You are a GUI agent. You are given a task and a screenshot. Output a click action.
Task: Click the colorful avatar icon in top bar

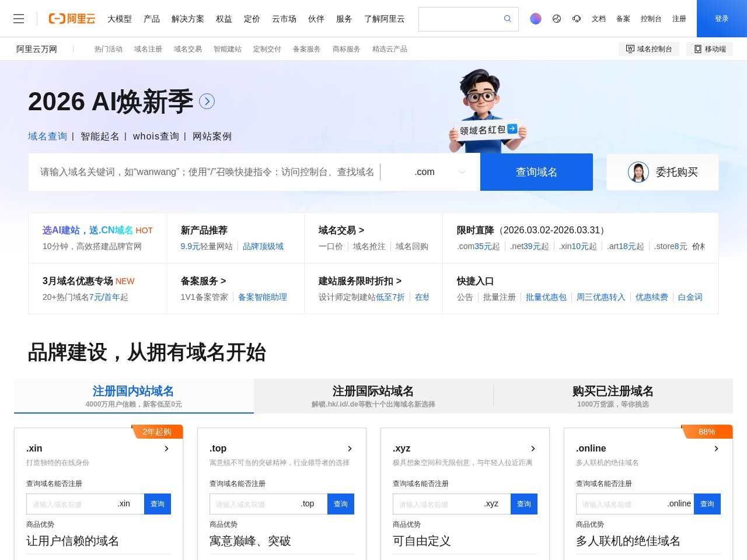pos(535,19)
